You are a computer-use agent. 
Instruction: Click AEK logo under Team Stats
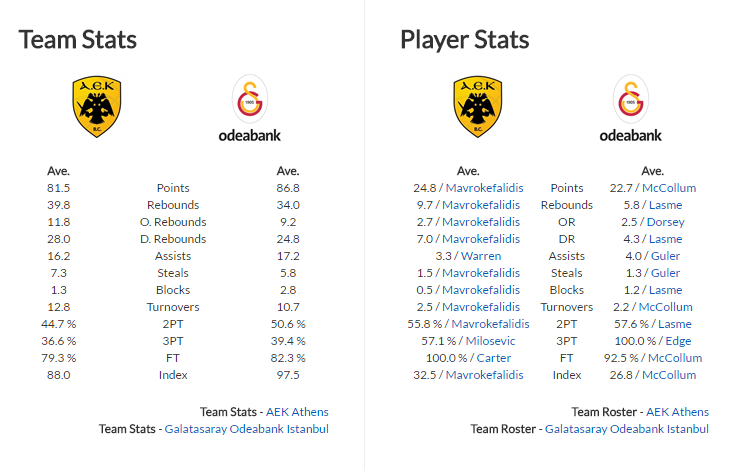[98, 107]
